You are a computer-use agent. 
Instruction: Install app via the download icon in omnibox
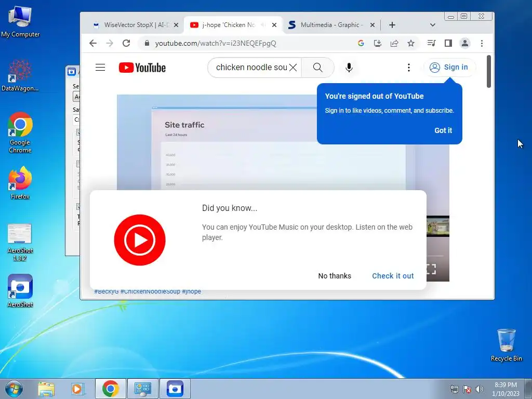(378, 43)
